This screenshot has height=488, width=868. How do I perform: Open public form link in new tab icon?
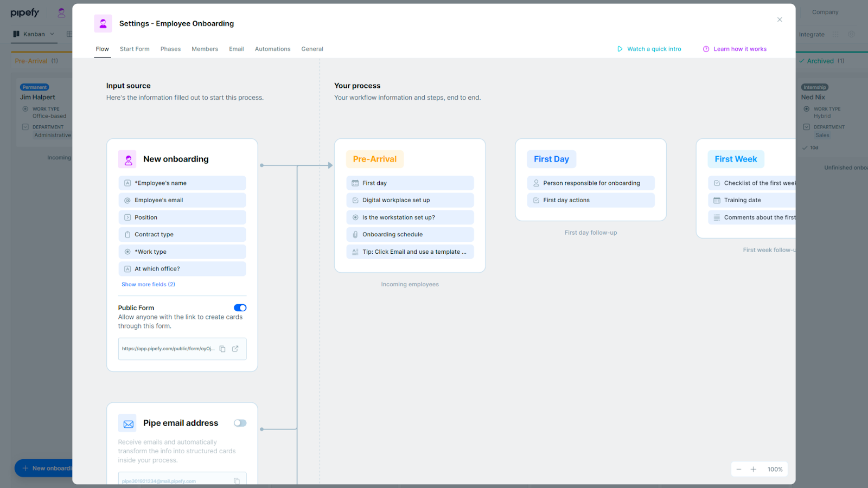[235, 349]
